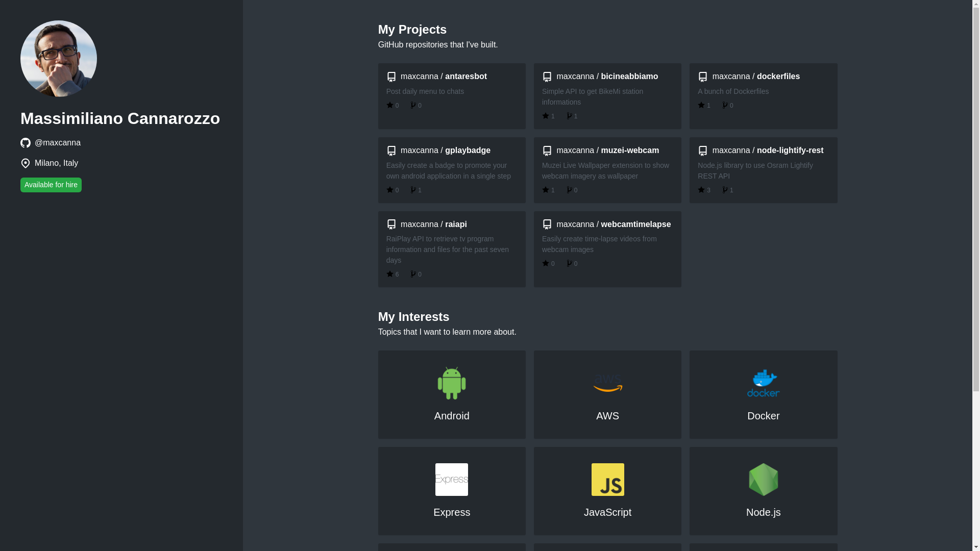Click the AWS logo

[x=607, y=383]
